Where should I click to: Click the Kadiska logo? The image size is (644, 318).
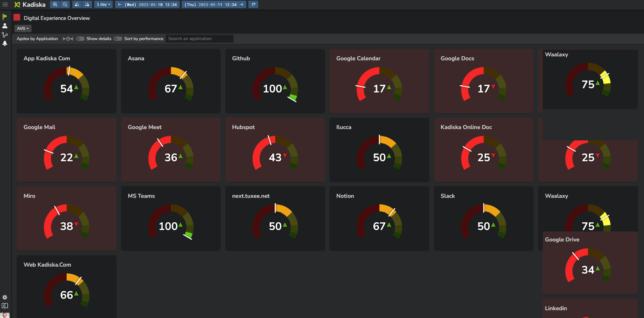pos(30,5)
